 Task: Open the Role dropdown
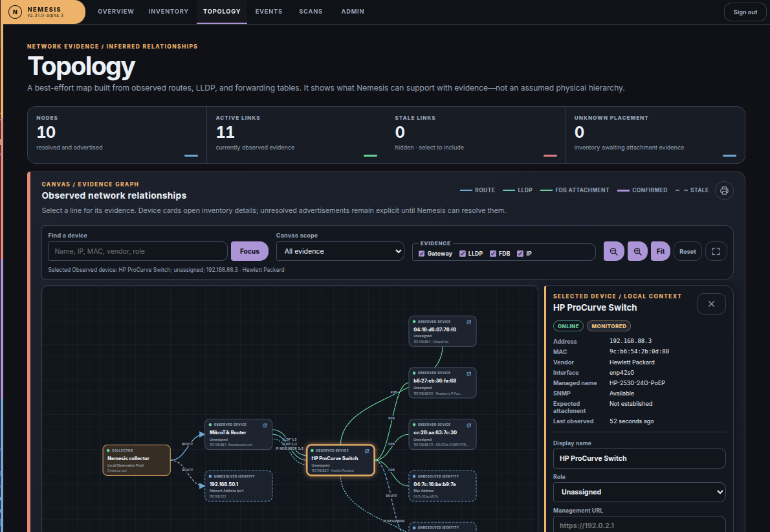[x=639, y=492]
